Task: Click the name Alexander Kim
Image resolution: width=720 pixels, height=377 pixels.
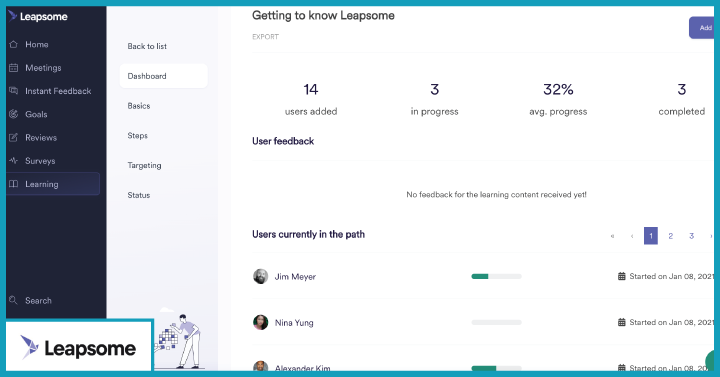Action: click(302, 368)
